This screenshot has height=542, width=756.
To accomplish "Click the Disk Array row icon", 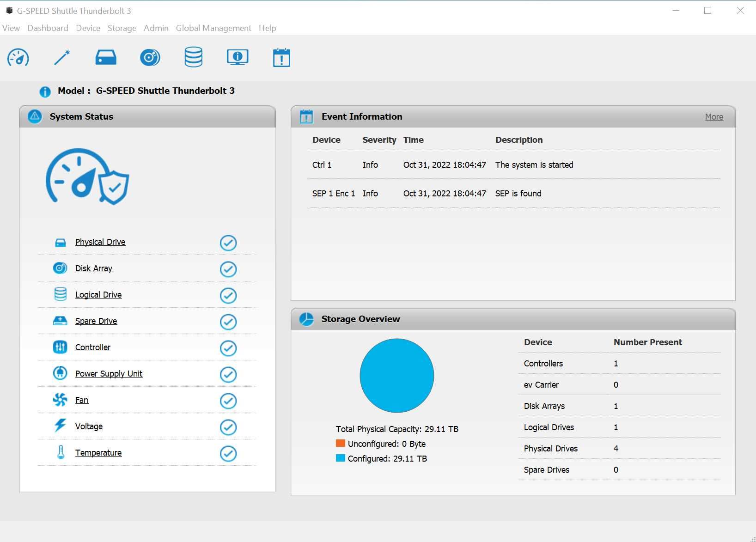I will pyautogui.click(x=60, y=268).
